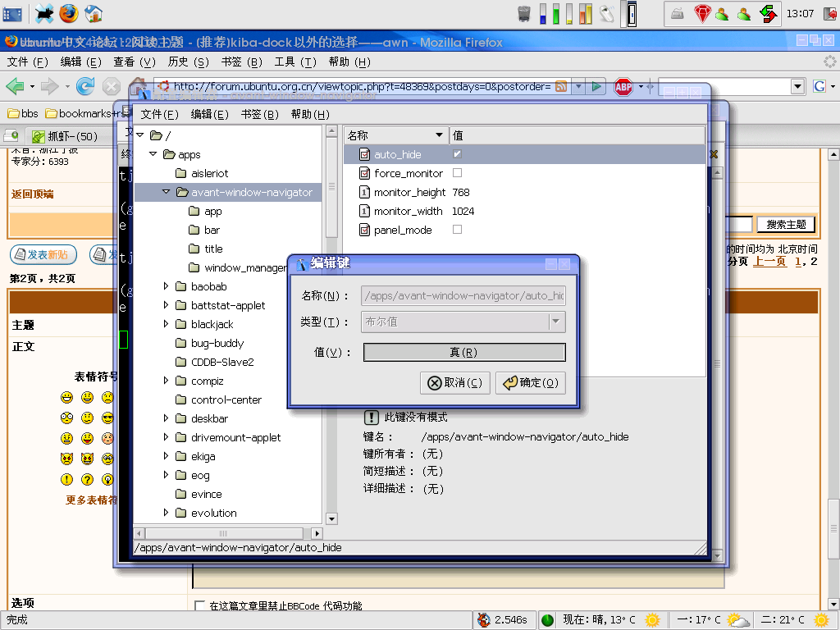The width and height of the screenshot is (840, 630).
Task: Click the panel_mode key icon
Action: point(364,231)
